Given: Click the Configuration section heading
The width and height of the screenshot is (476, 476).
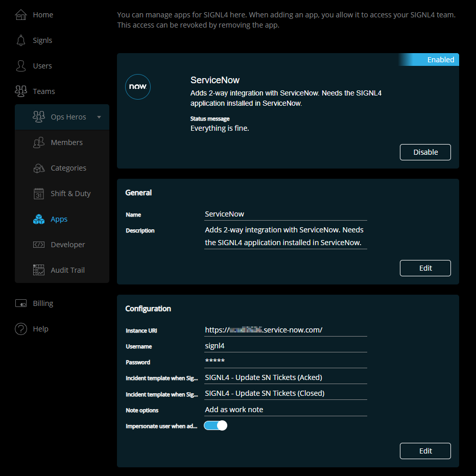Looking at the screenshot, I should (x=148, y=308).
